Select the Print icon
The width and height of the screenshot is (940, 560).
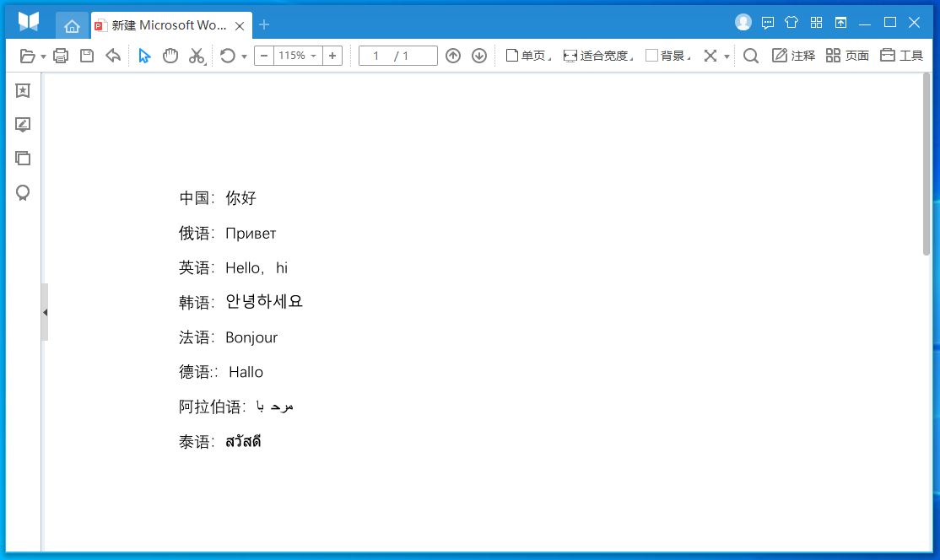pyautogui.click(x=61, y=55)
